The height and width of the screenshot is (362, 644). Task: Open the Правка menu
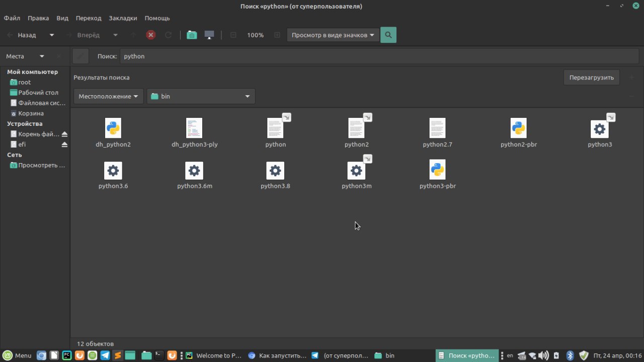(38, 18)
